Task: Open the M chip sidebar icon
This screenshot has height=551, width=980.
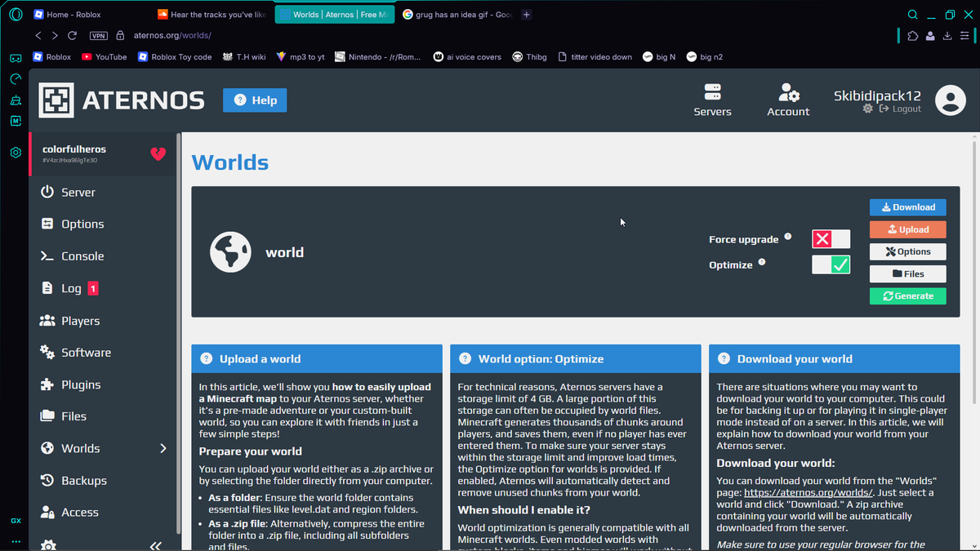Action: pyautogui.click(x=15, y=121)
